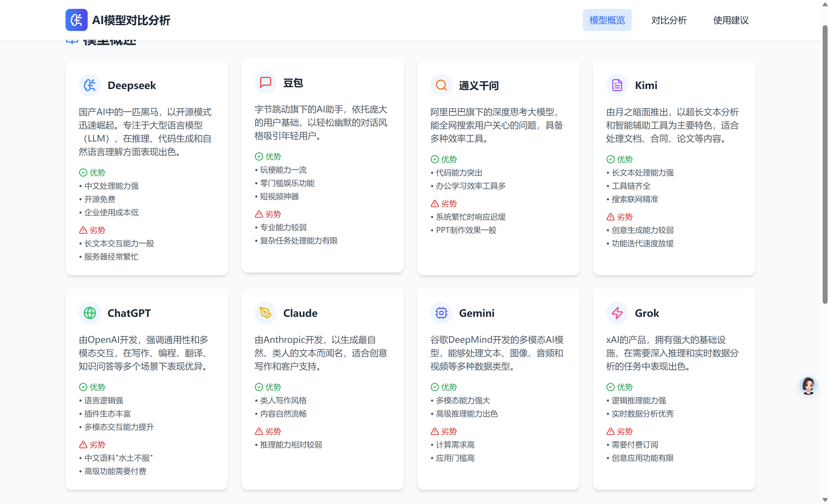
Task: Click the scrollbar down arrow
Action: (825, 500)
